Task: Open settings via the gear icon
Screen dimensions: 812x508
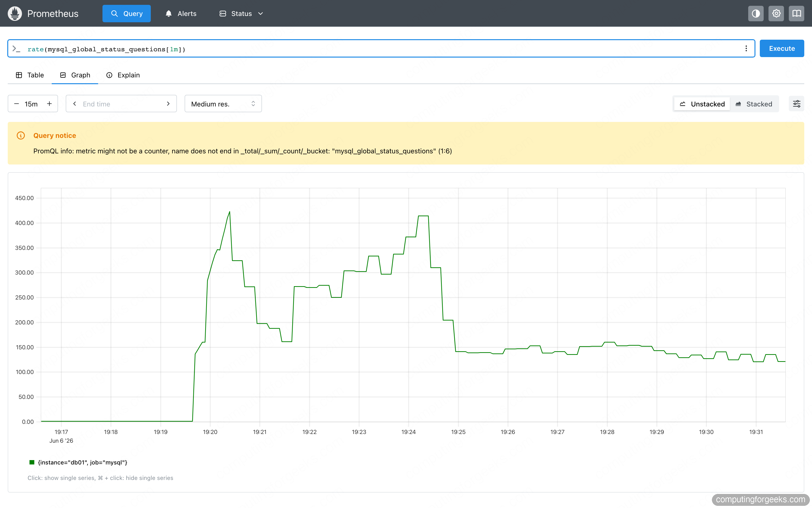Action: tap(776, 14)
